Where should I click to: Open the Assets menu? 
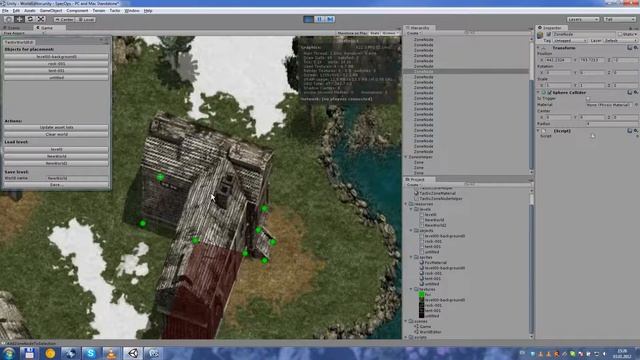30,11
